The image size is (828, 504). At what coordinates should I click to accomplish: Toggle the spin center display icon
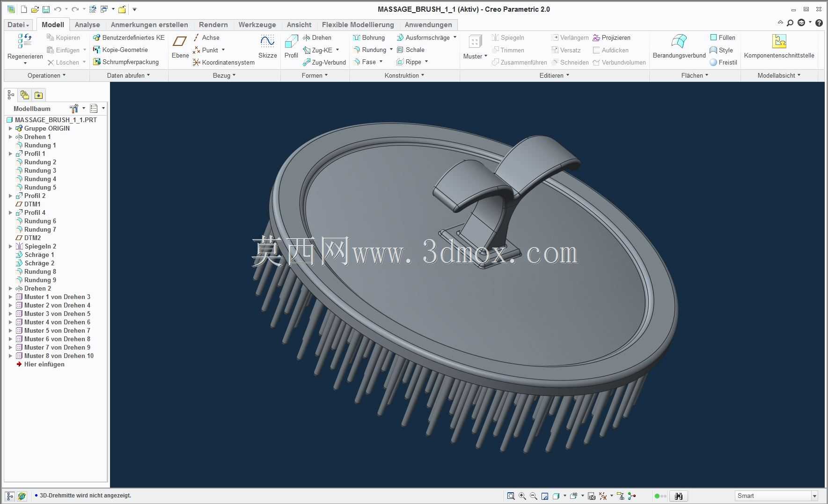(x=632, y=496)
